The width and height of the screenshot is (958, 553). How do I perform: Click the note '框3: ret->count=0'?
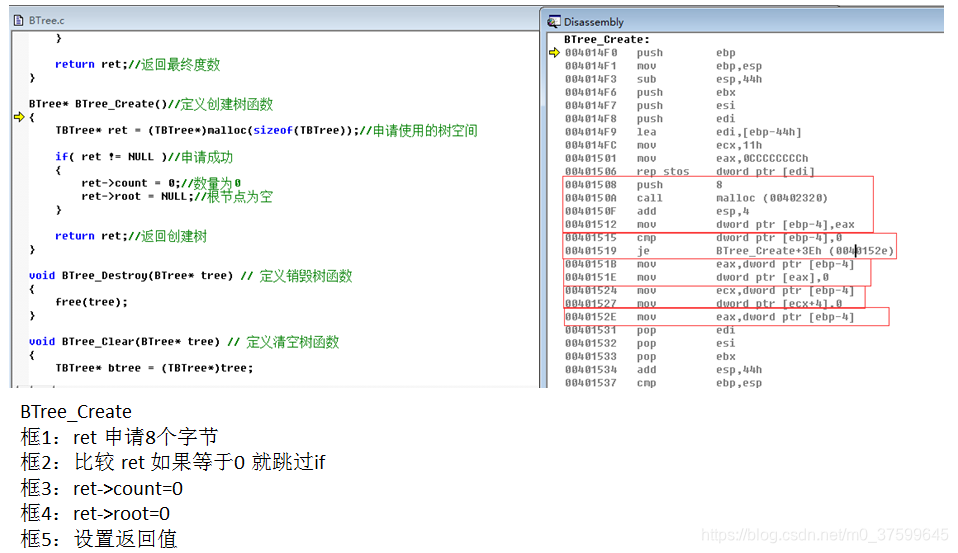coord(101,489)
